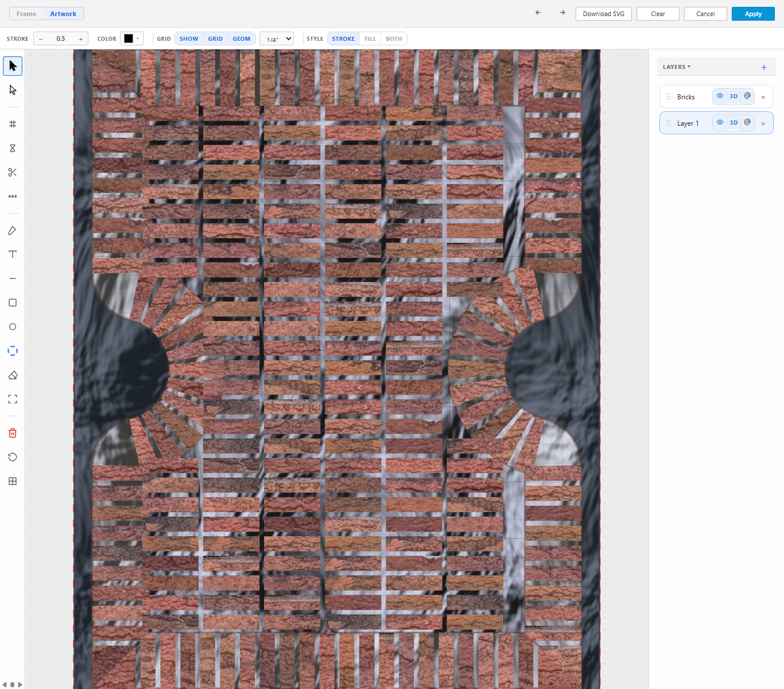Toggle 3D on Layer 1
This screenshot has height=689, width=784.
click(x=733, y=122)
